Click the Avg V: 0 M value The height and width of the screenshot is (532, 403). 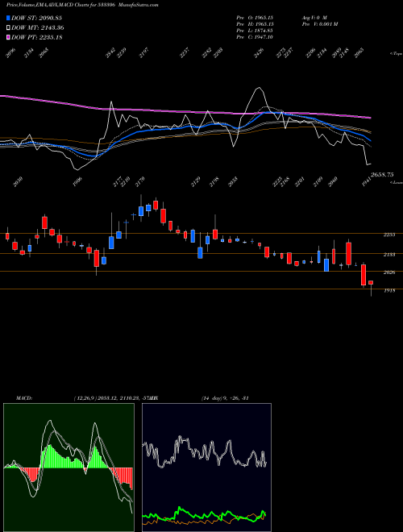click(314, 18)
